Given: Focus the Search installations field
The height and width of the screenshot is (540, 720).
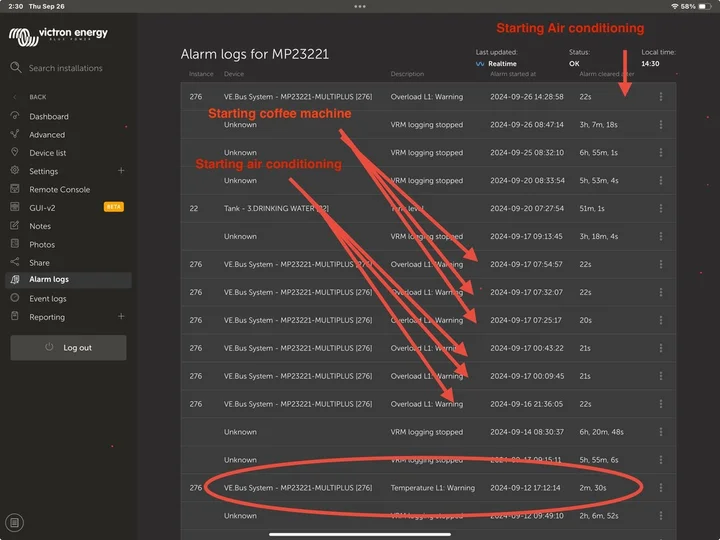Looking at the screenshot, I should click(x=66, y=68).
